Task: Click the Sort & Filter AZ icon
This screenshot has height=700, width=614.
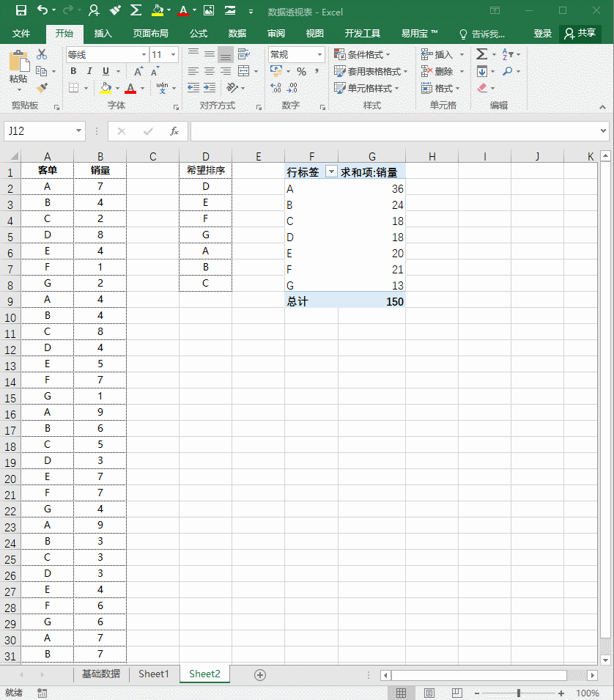Action: (507, 54)
